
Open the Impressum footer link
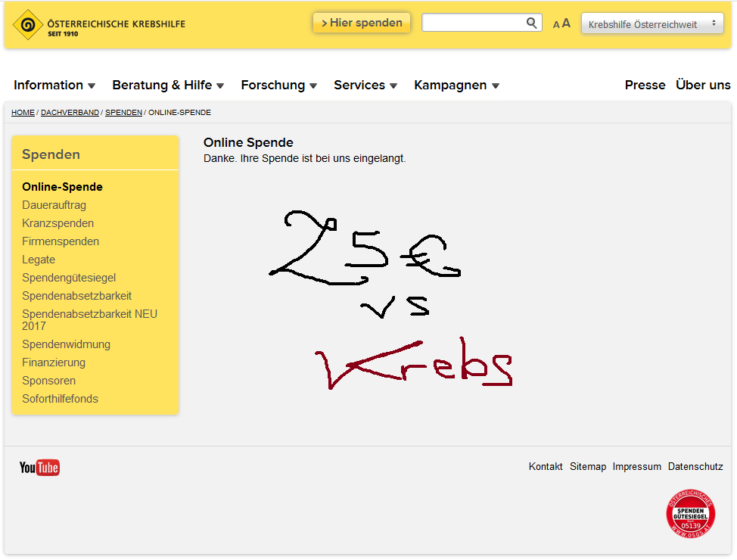[637, 466]
